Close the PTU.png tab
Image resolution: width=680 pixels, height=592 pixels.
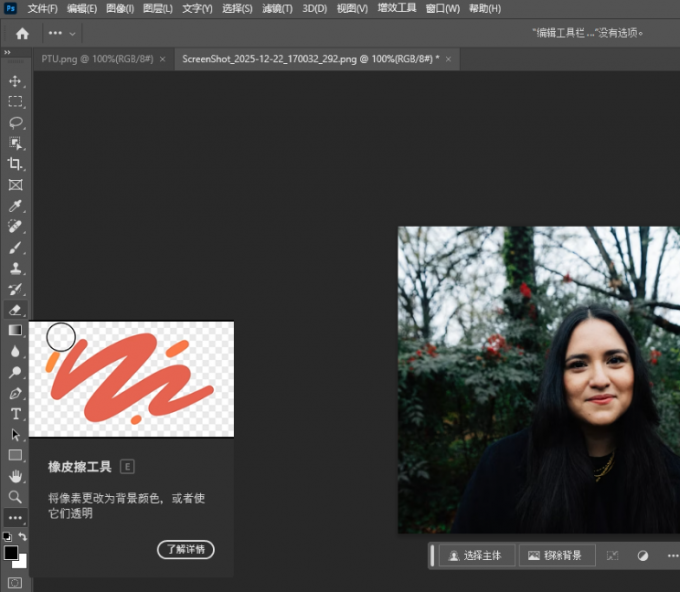163,59
